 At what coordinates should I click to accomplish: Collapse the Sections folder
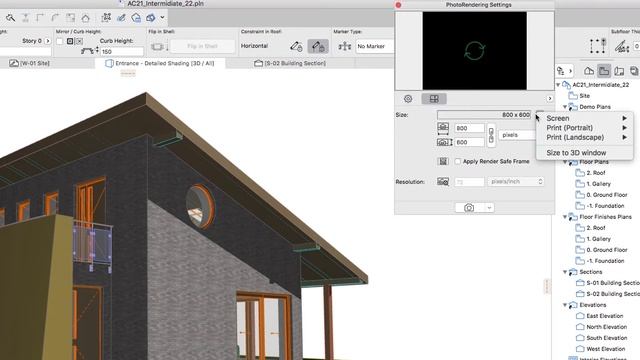(x=565, y=272)
